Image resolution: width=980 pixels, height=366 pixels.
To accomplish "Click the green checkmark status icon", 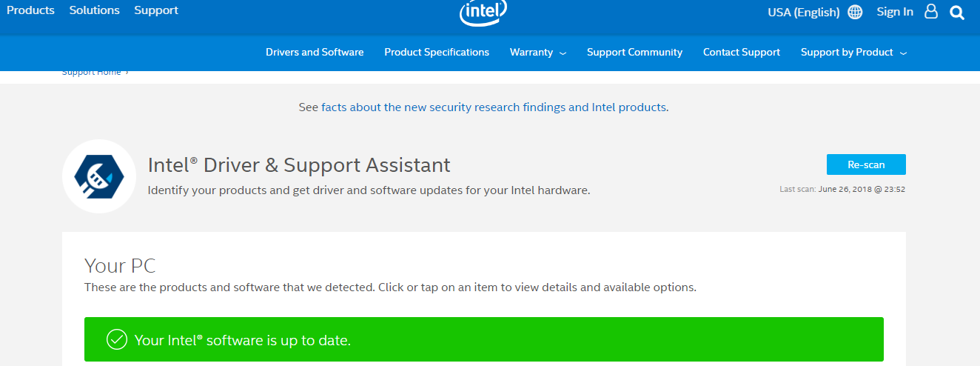I will point(117,340).
